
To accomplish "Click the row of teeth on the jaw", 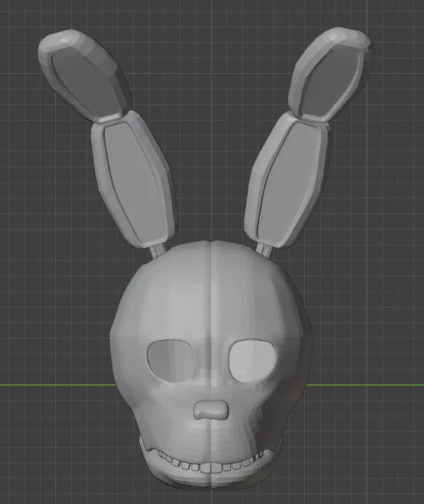I will (x=210, y=461).
